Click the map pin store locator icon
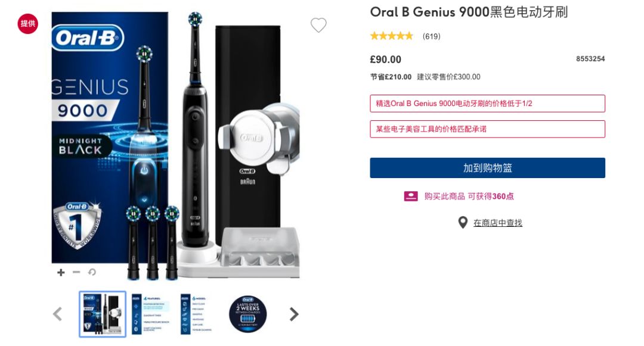Viewport: 644px width, 346px height. pos(463,223)
